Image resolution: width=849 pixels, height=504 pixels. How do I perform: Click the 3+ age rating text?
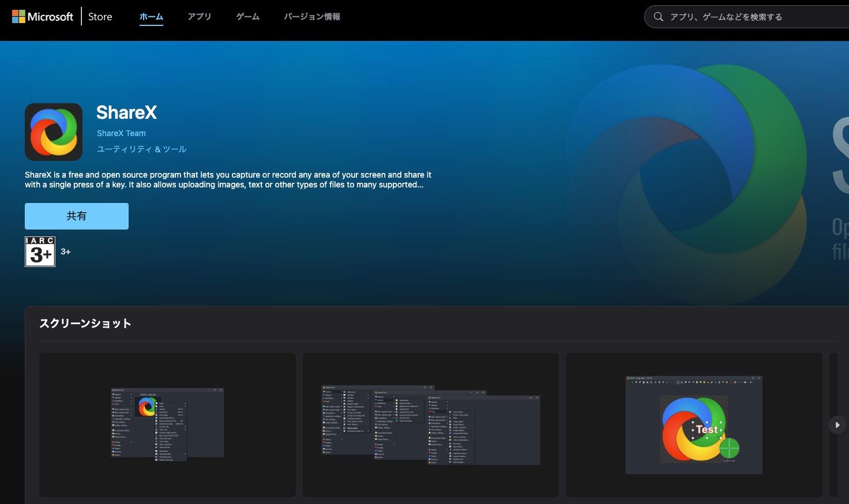66,252
